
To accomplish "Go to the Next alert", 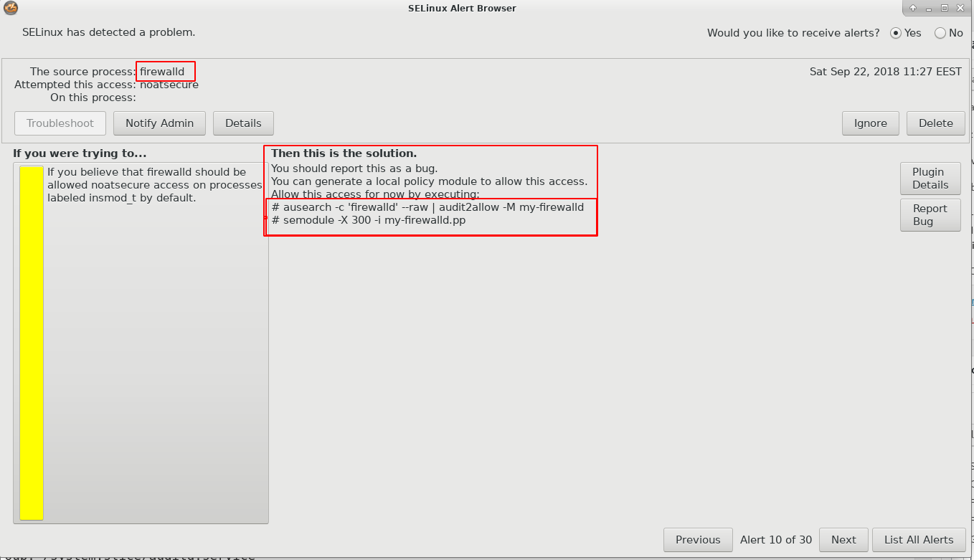I will click(x=843, y=540).
